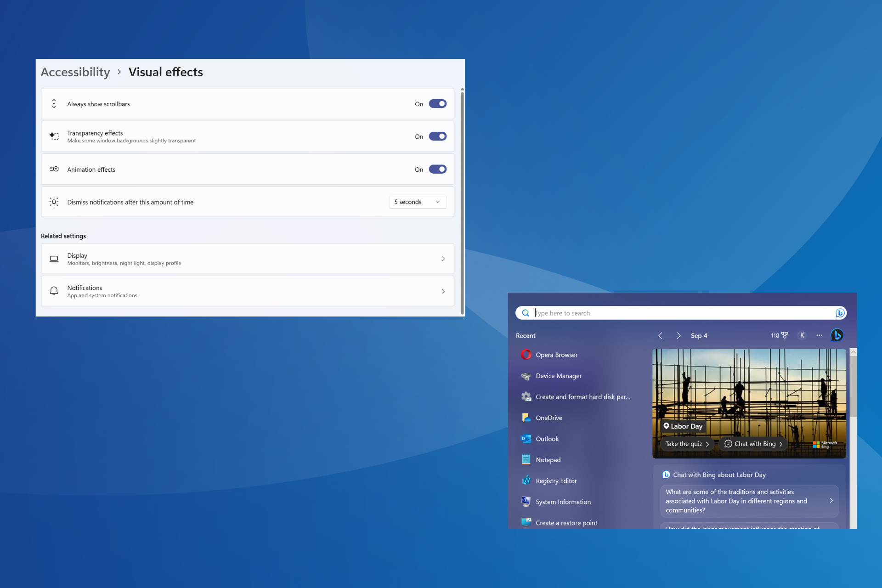Open the 5 seconds notification time dropdown
Viewport: 882px width, 588px height.
tap(417, 202)
